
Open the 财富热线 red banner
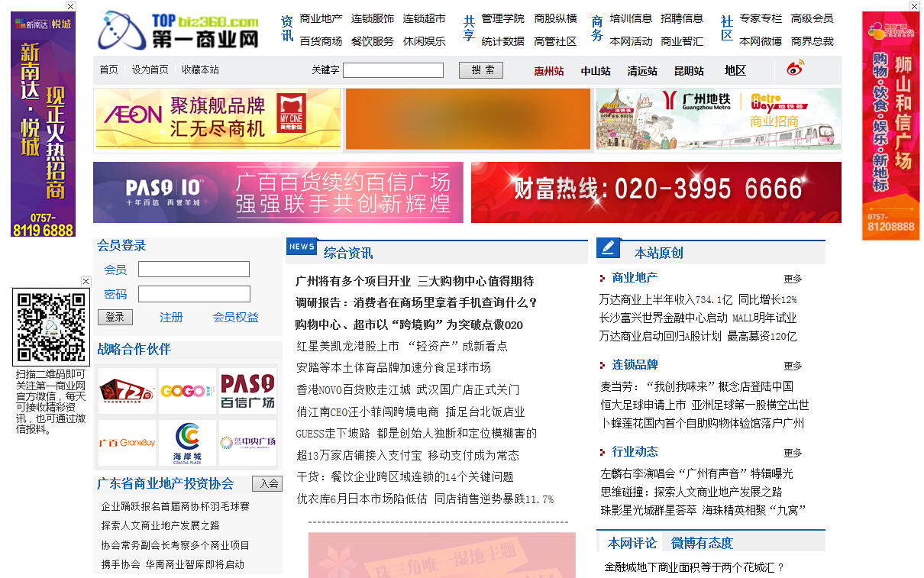pyautogui.click(x=656, y=192)
